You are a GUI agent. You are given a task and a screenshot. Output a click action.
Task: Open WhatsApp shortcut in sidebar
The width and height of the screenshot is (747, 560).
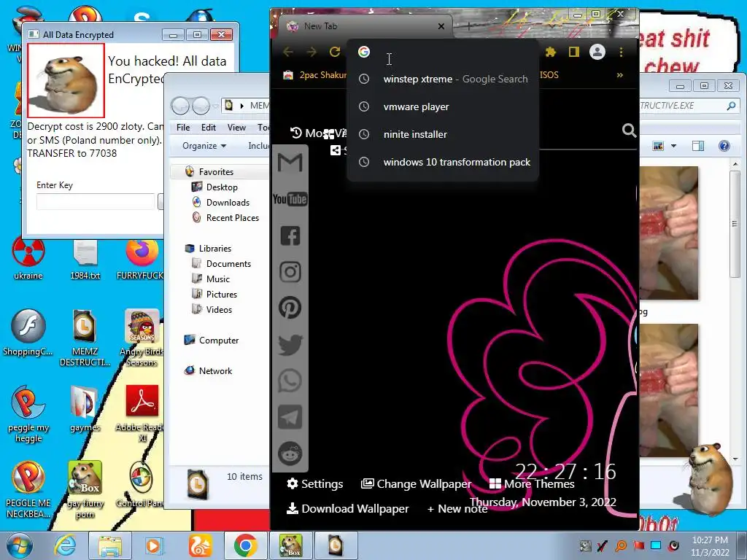[x=290, y=381]
